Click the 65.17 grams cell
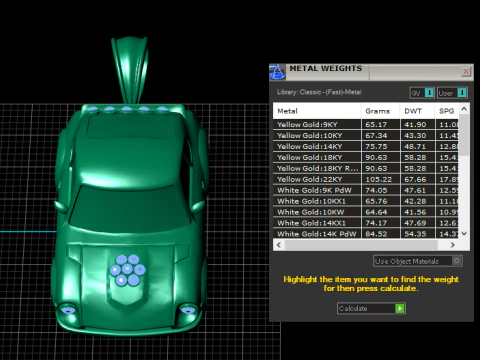This screenshot has height=360, width=480. [380, 124]
